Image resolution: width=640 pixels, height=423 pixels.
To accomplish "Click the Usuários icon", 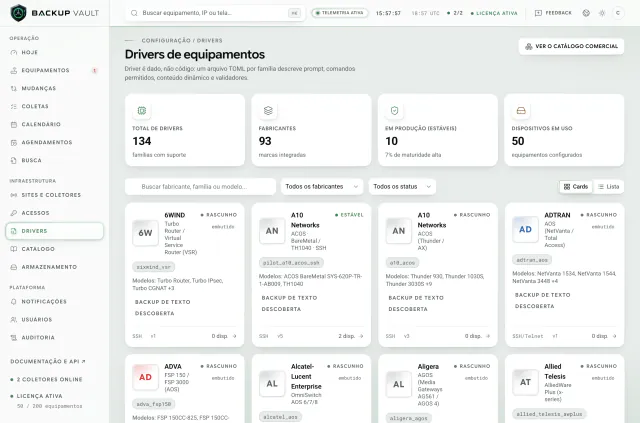I will point(13,320).
